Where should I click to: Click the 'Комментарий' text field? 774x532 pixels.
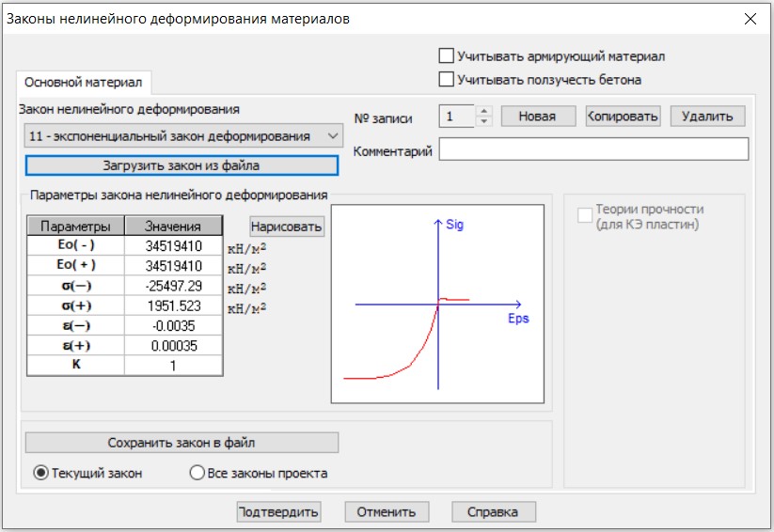tap(593, 150)
